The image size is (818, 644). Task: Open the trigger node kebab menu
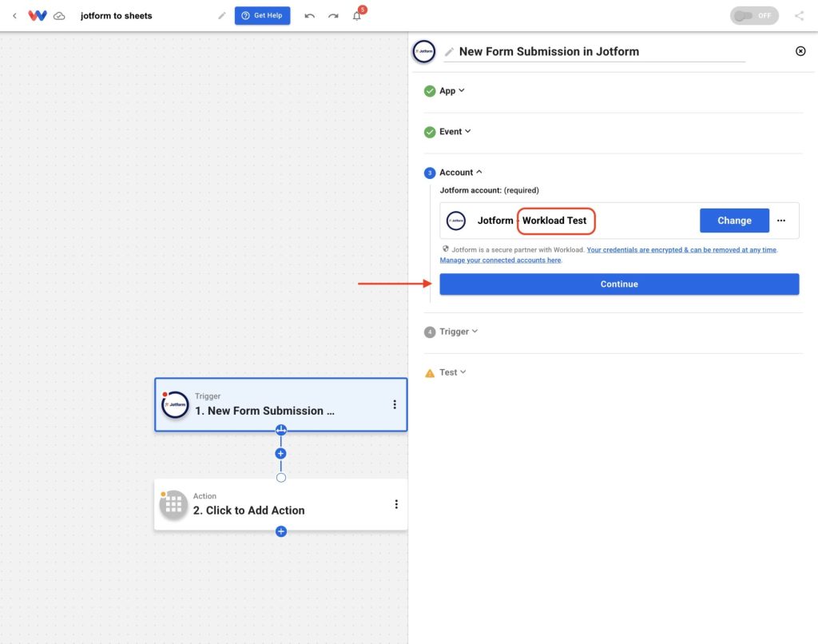(395, 404)
